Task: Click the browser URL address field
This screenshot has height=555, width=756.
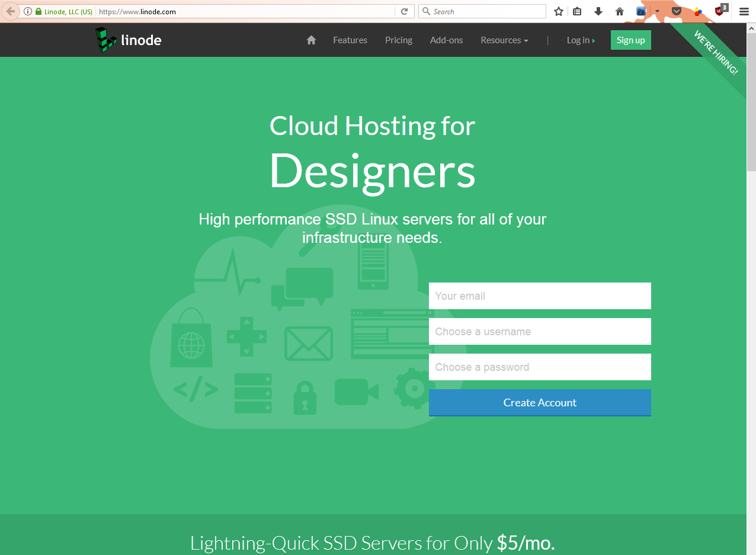Action: tap(246, 11)
